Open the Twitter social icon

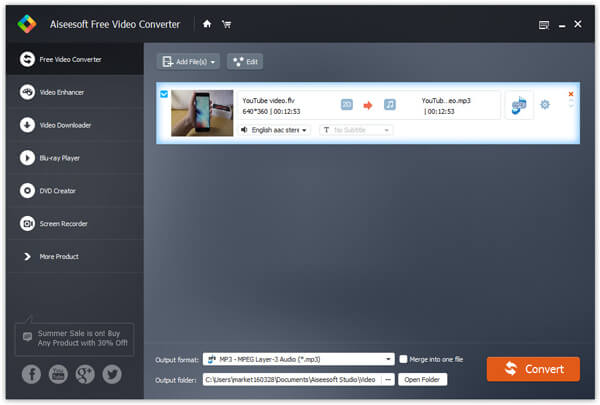(x=112, y=374)
